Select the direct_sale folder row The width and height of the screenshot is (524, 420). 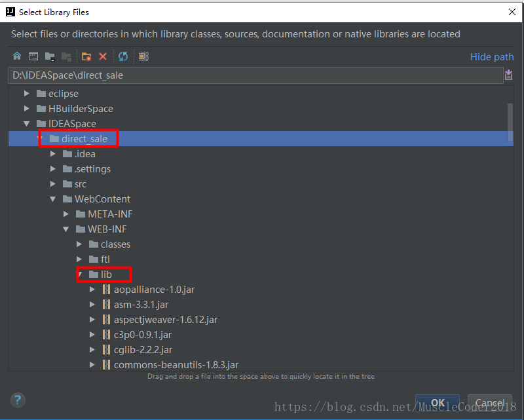tap(261, 139)
